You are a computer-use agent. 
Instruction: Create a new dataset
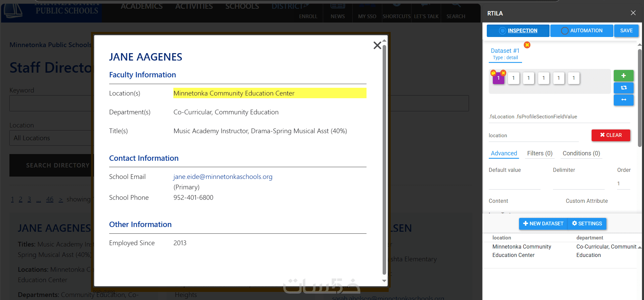[543, 224]
